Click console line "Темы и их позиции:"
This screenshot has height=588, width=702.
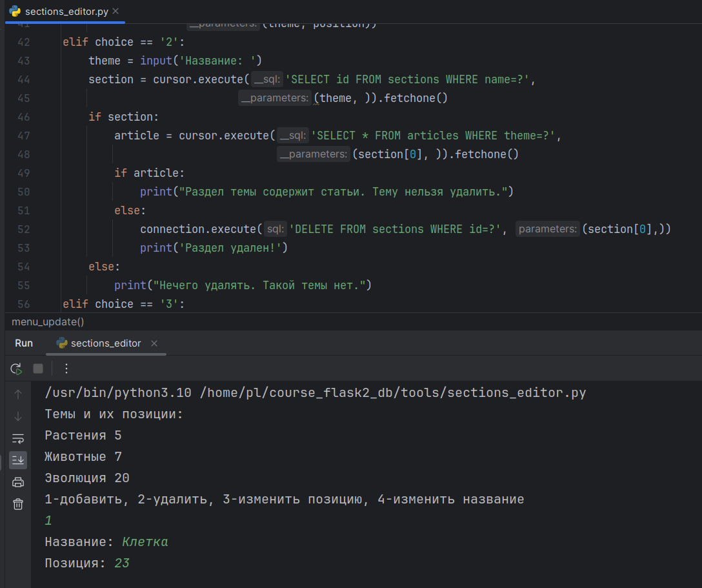[114, 414]
